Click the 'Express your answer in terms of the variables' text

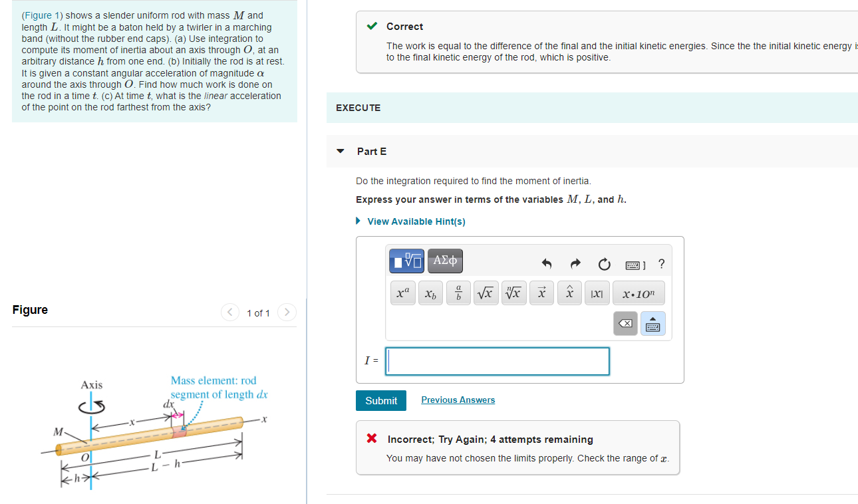point(491,199)
